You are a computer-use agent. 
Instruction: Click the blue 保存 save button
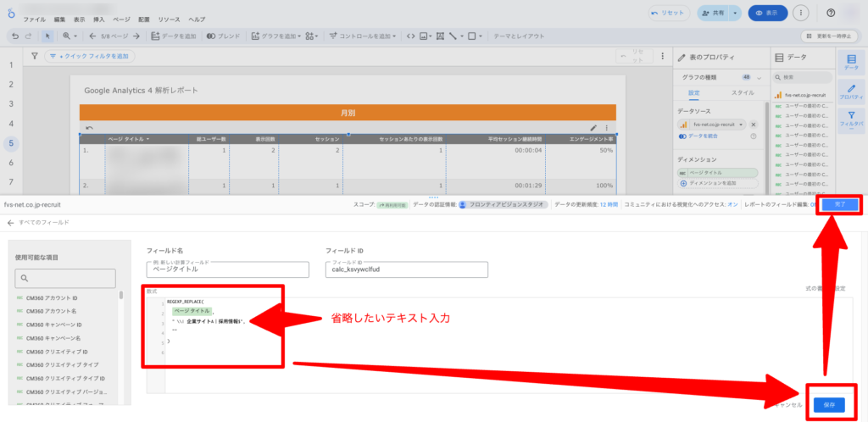[x=828, y=405]
